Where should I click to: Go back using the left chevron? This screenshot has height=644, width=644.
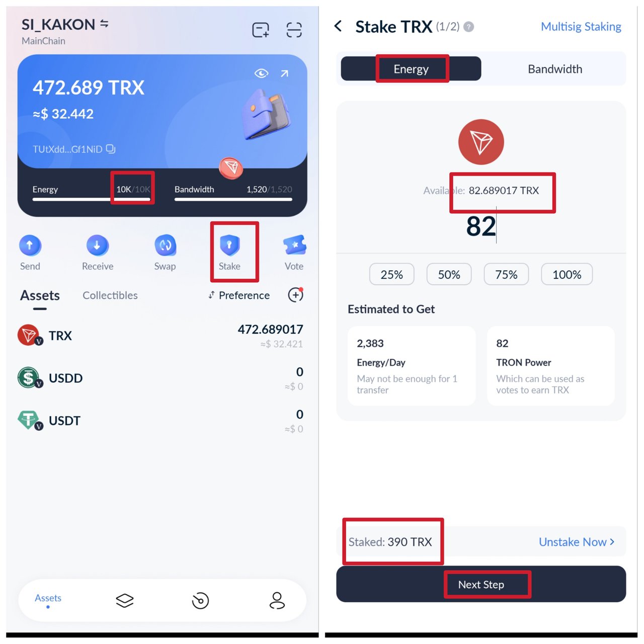point(339,26)
